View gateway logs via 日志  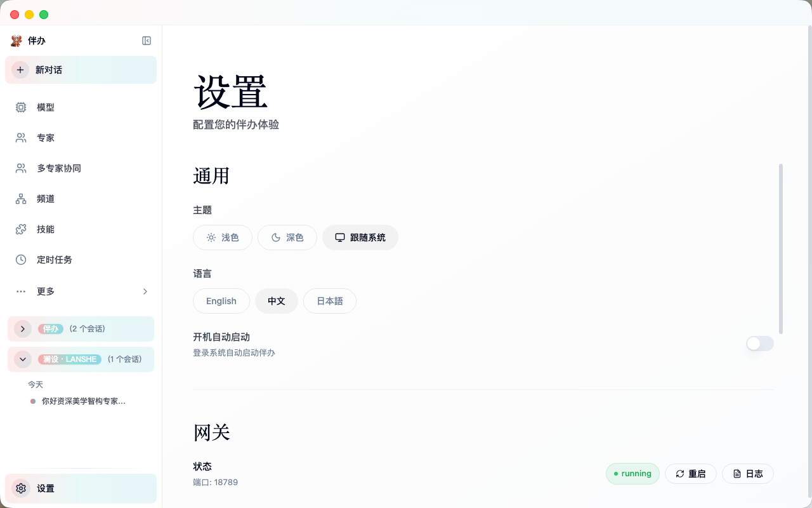click(747, 474)
